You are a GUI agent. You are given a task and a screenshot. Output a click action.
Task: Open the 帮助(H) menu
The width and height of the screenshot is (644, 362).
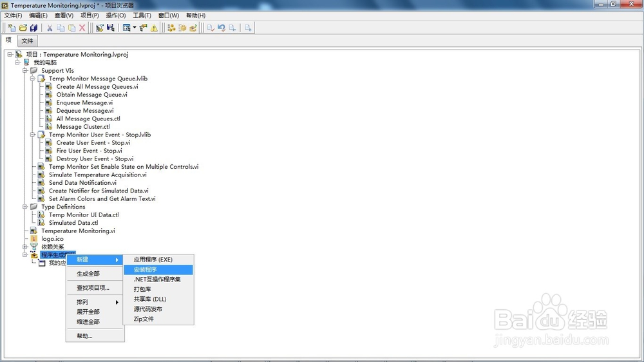pyautogui.click(x=196, y=15)
